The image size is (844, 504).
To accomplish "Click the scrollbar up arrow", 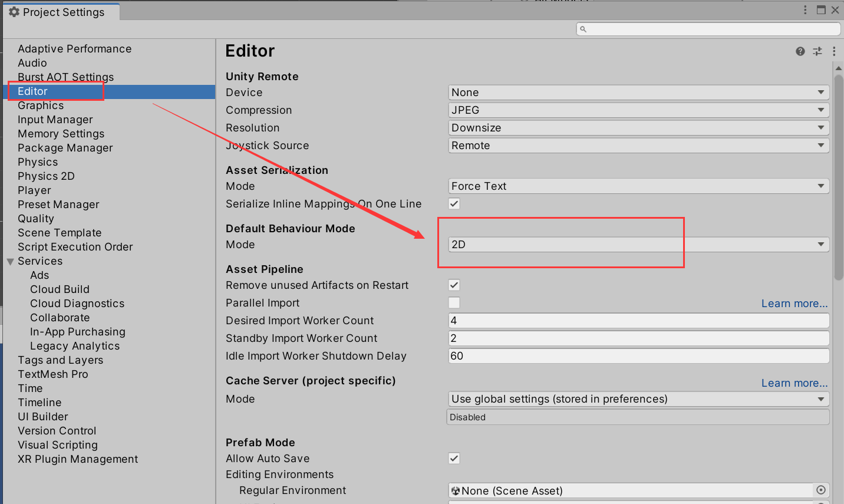I will coord(839,69).
